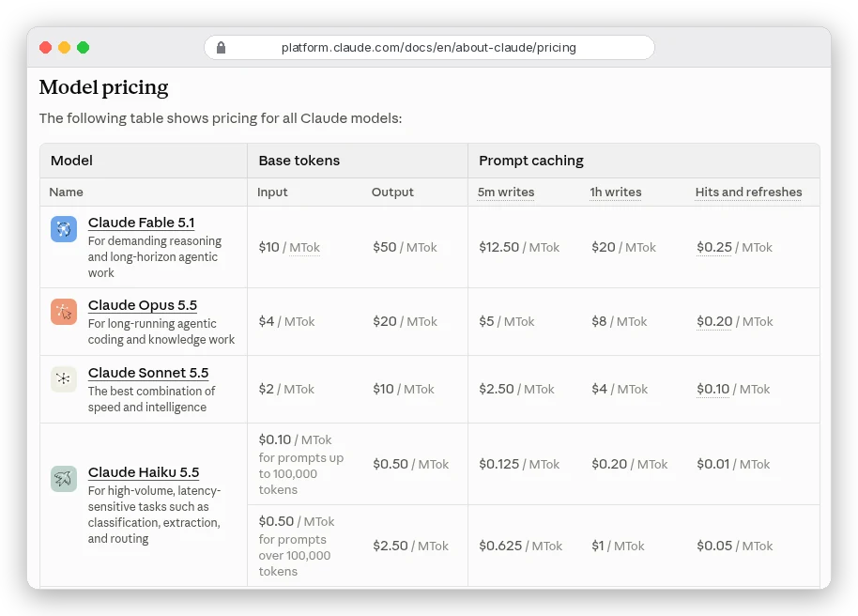Click the green maximize window button
Image resolution: width=858 pixels, height=616 pixels.
coord(84,48)
